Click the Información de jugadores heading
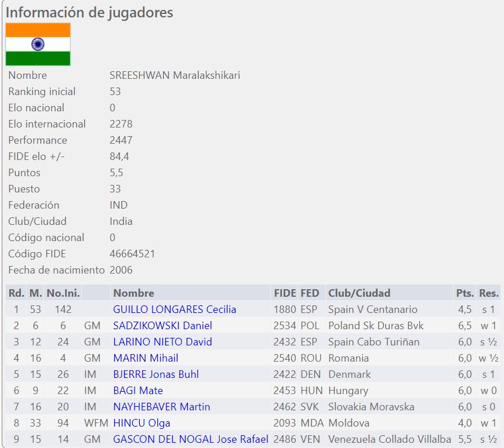The width and height of the screenshot is (504, 448). point(89,12)
